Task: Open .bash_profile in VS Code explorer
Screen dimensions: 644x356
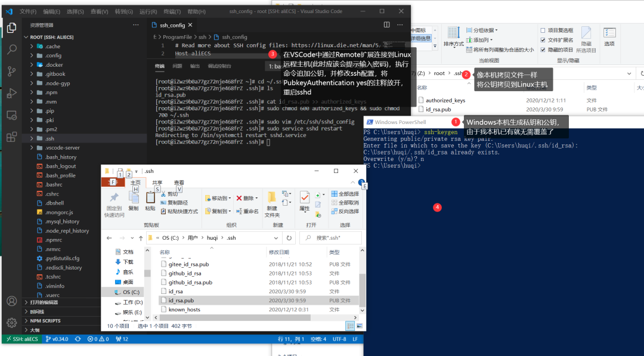Action: (60, 175)
